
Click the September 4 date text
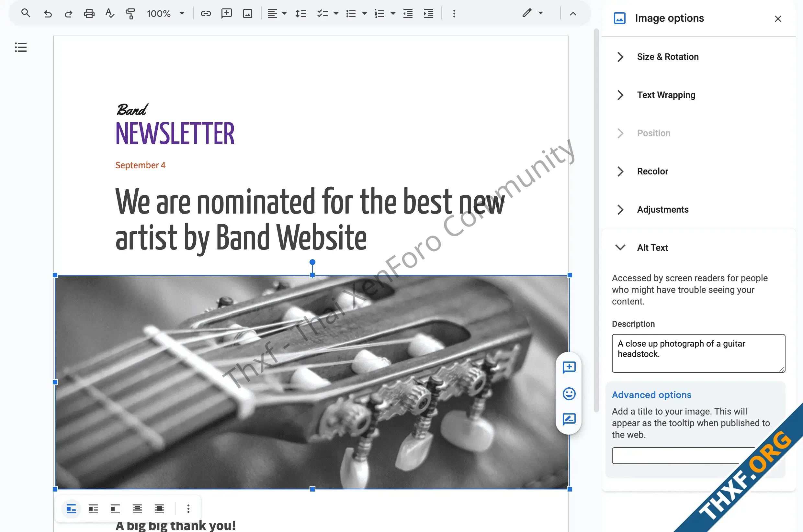[x=141, y=165]
